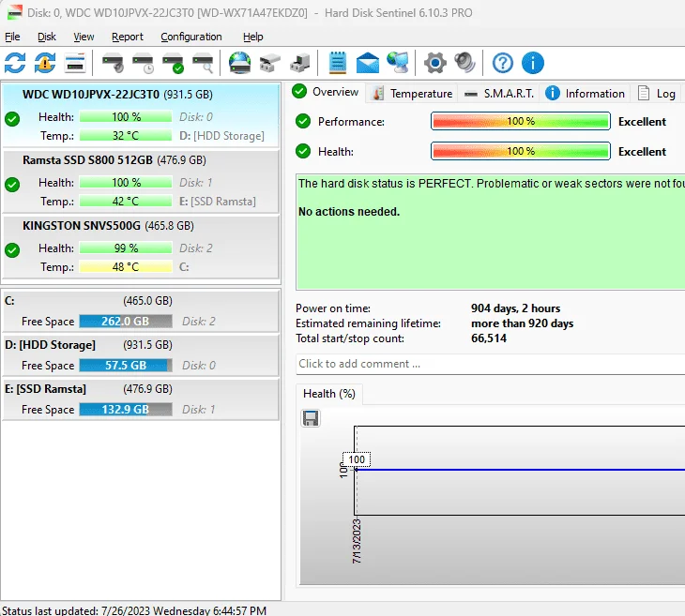This screenshot has height=616, width=685.
Task: Select the C: partition entry
Action: pos(141,311)
